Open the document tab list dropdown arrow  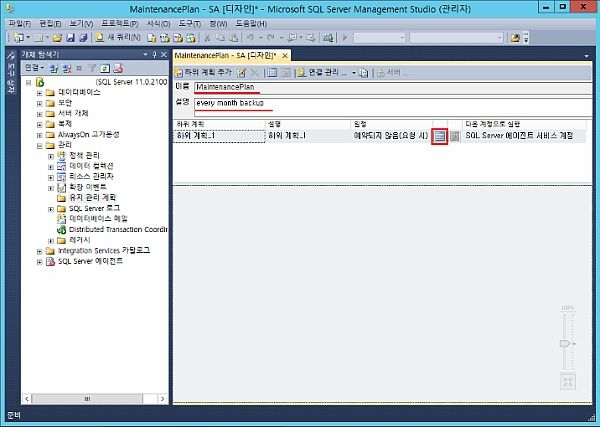(587, 56)
